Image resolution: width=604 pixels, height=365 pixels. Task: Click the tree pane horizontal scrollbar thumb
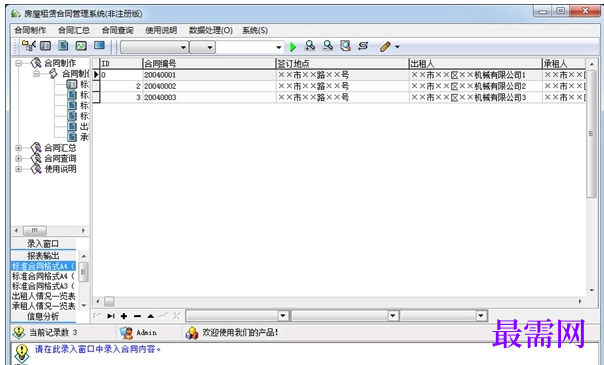pos(35,231)
